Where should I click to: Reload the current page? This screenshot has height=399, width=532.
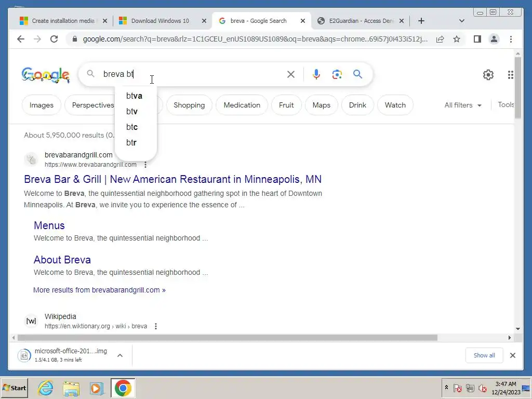(54, 39)
